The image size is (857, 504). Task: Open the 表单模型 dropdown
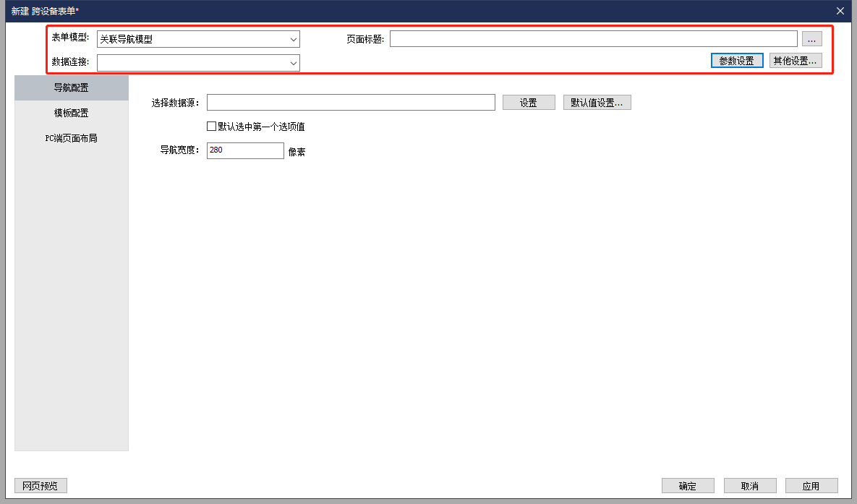point(198,39)
